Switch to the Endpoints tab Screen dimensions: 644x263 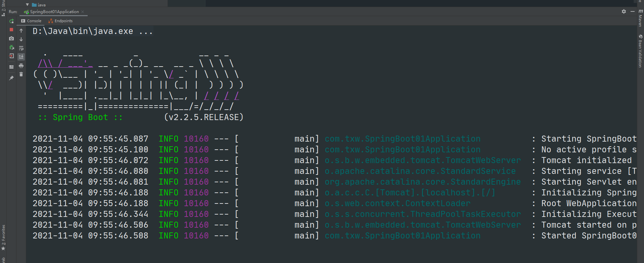pyautogui.click(x=60, y=21)
